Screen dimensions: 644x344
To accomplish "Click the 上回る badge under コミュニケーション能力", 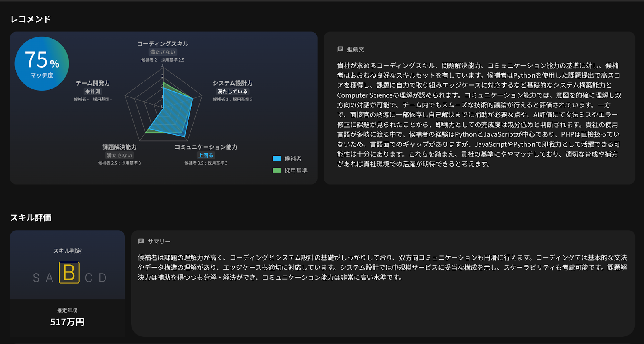I will [206, 155].
